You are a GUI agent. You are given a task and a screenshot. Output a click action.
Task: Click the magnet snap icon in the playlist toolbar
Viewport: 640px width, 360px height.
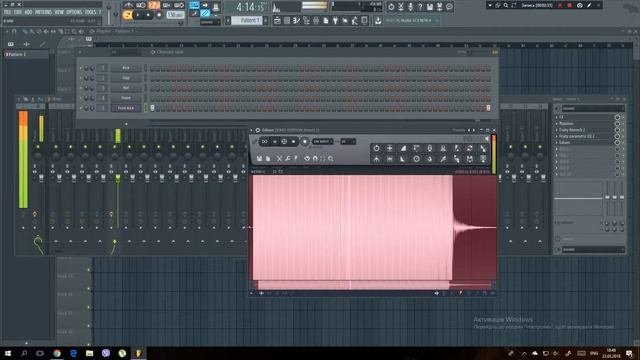click(14, 31)
